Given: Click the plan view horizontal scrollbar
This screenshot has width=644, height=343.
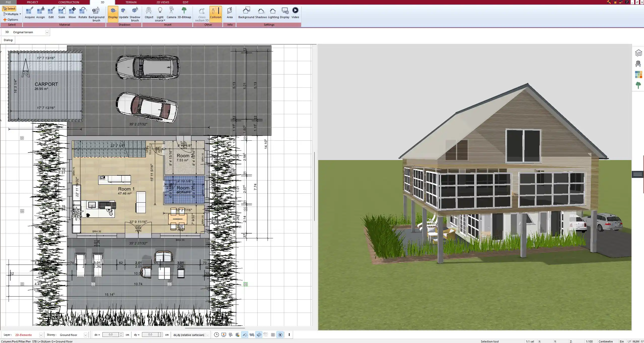Looking at the screenshot, I should [215, 328].
